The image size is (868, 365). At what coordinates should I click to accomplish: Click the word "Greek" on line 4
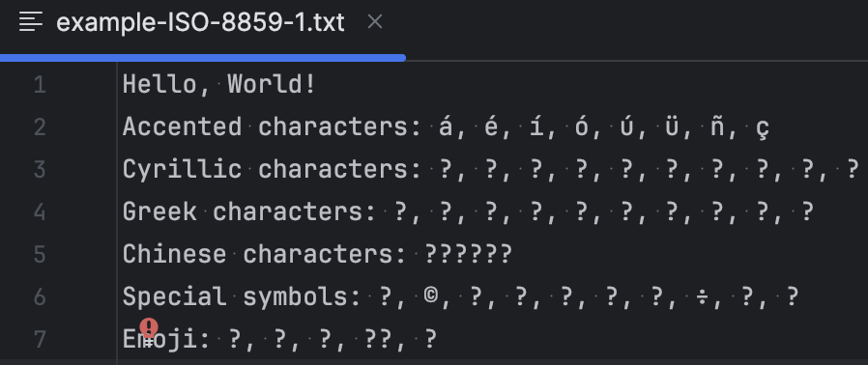tap(160, 211)
